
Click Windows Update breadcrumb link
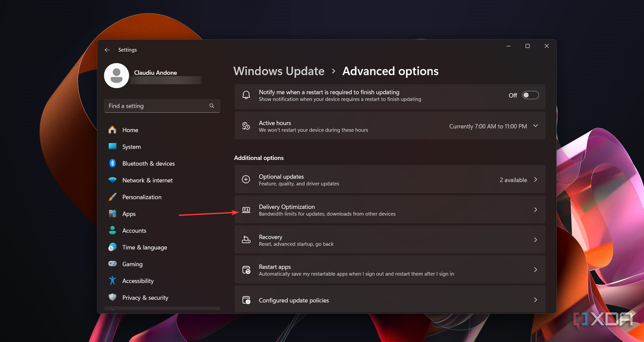(x=279, y=71)
